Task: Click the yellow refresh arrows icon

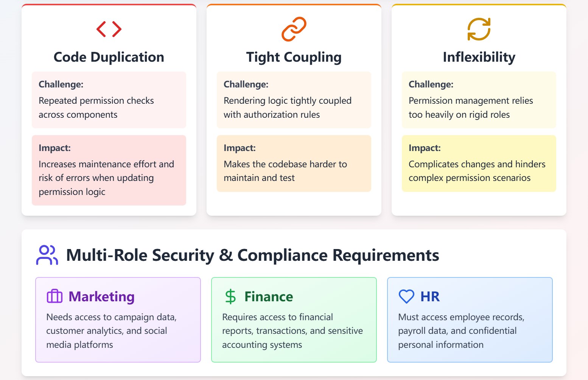Action: 479,29
